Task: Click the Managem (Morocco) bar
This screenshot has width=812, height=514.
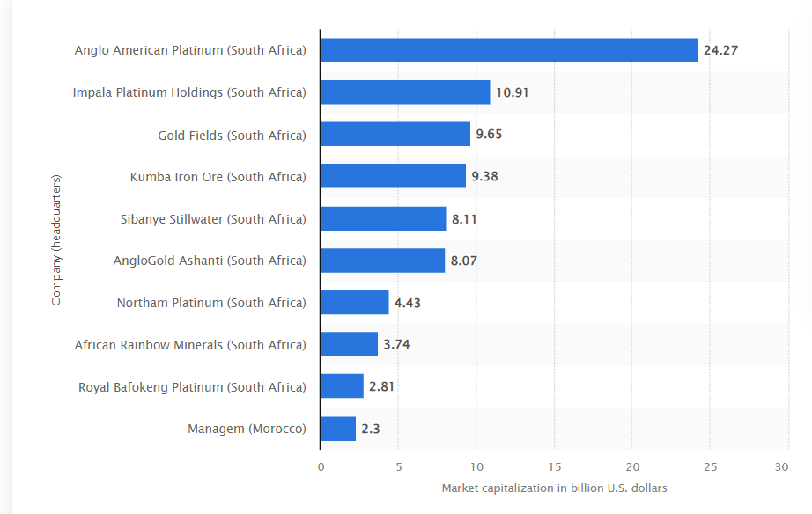Action: coord(338,429)
